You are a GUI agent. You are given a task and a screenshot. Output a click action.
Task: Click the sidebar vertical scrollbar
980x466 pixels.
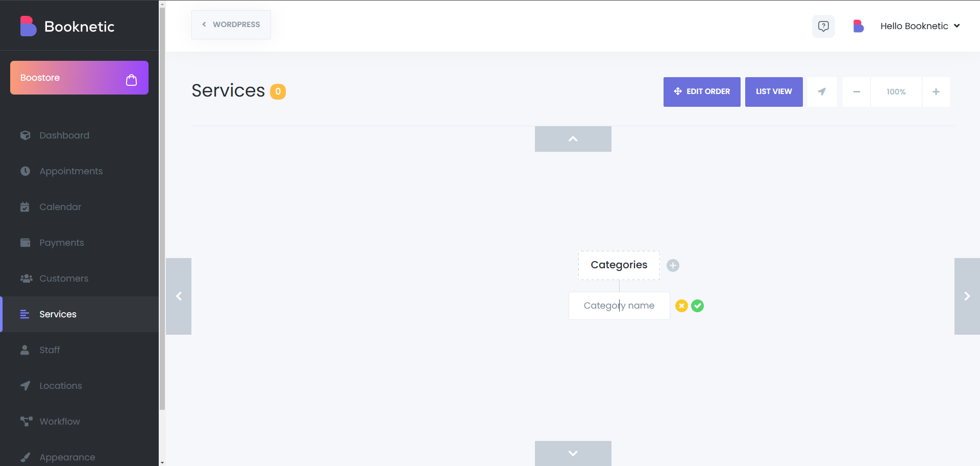[x=162, y=208]
